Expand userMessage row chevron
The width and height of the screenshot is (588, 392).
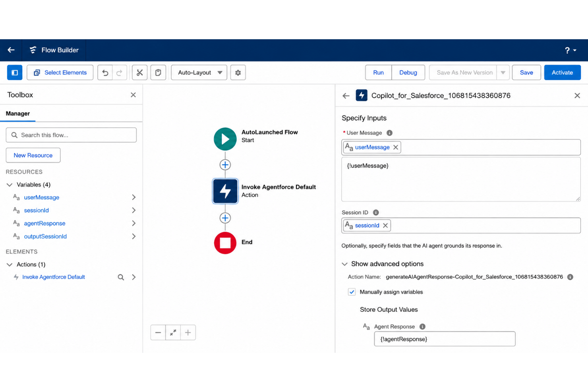point(134,197)
